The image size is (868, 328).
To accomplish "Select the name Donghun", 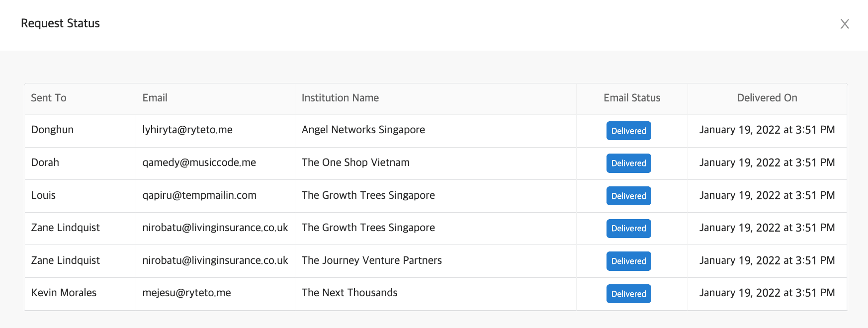I will point(52,130).
